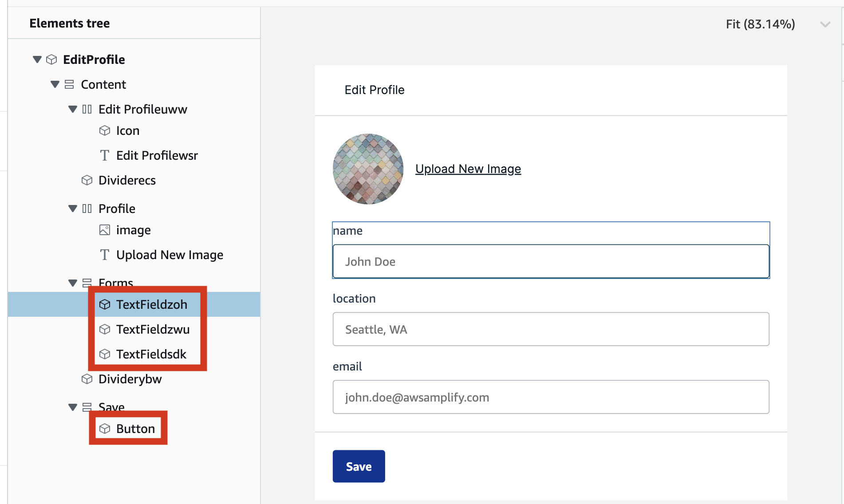Screen dimensions: 844x504
Task: Click the Content rows layout icon
Action: (69, 84)
